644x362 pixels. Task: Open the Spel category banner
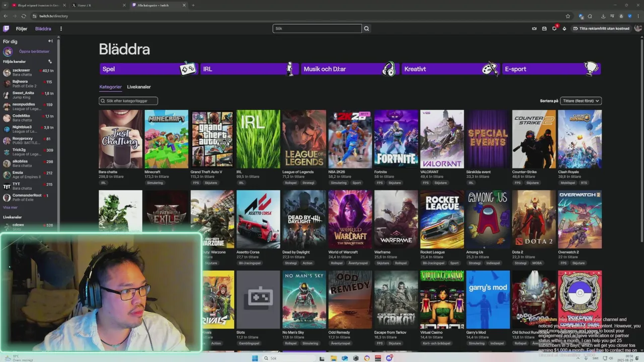click(x=148, y=69)
